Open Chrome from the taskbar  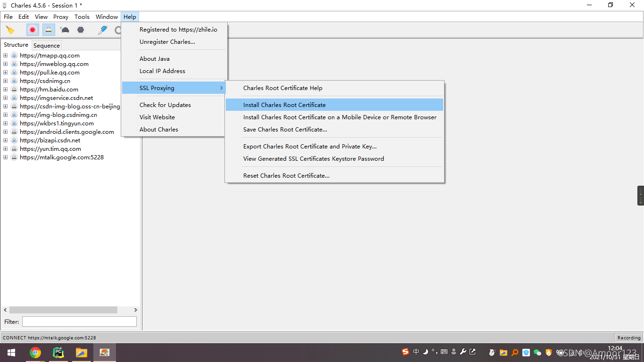pyautogui.click(x=35, y=353)
